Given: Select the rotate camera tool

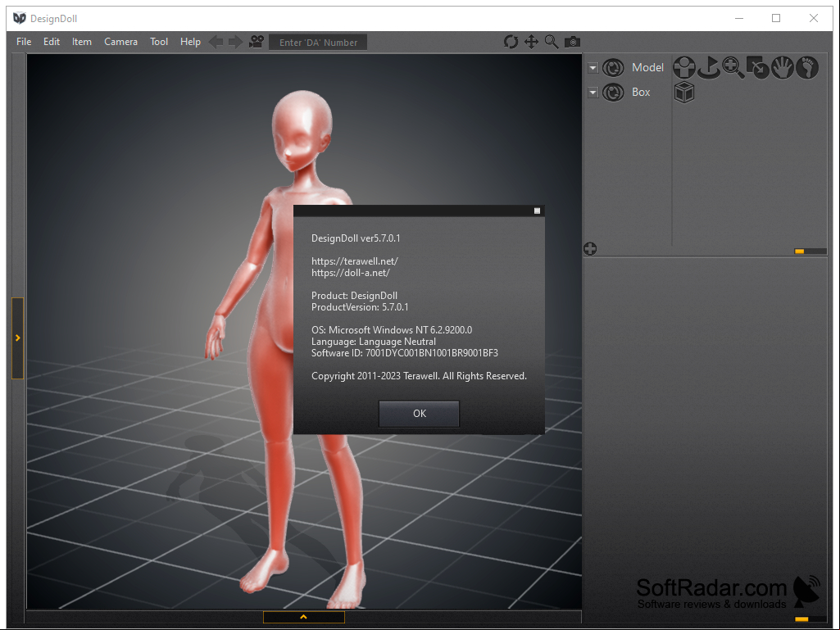Looking at the screenshot, I should pyautogui.click(x=511, y=42).
